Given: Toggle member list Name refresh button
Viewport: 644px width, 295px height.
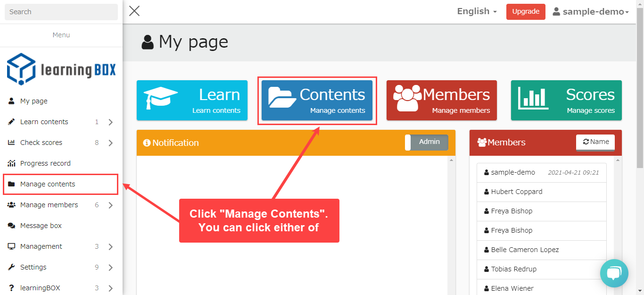Looking at the screenshot, I should 595,142.
